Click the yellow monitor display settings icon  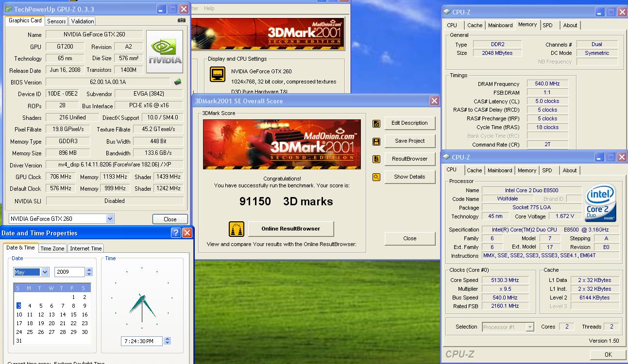click(218, 74)
